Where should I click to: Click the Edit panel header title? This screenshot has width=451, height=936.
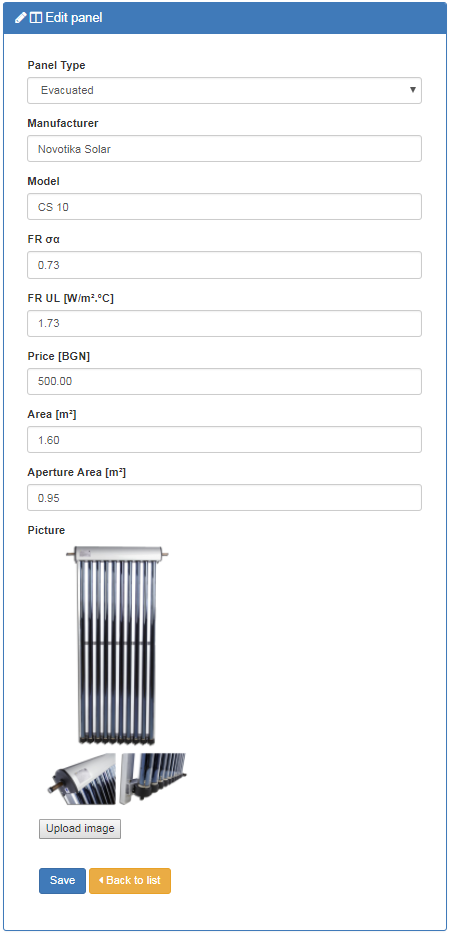73,18
